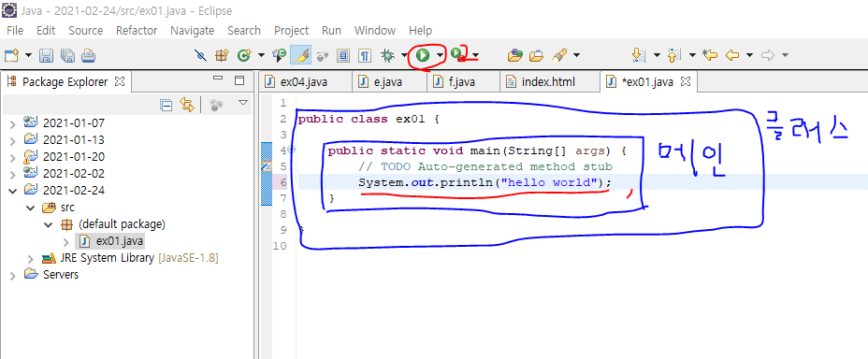Image resolution: width=868 pixels, height=359 pixels.
Task: Toggle Link with Editor icon
Action: point(187,105)
